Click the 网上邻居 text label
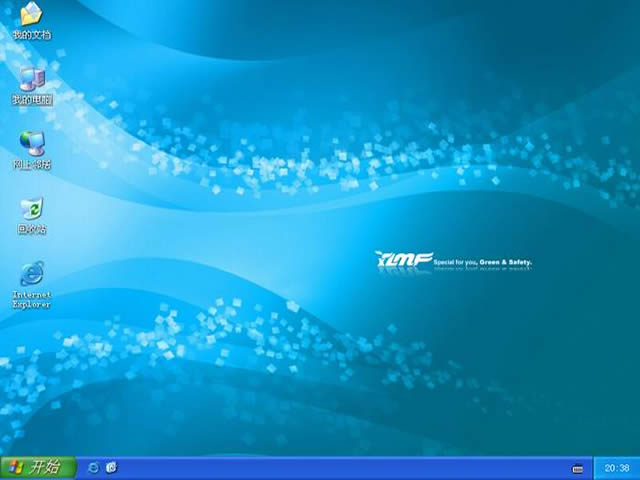Screen dimensions: 640x480 (31, 165)
